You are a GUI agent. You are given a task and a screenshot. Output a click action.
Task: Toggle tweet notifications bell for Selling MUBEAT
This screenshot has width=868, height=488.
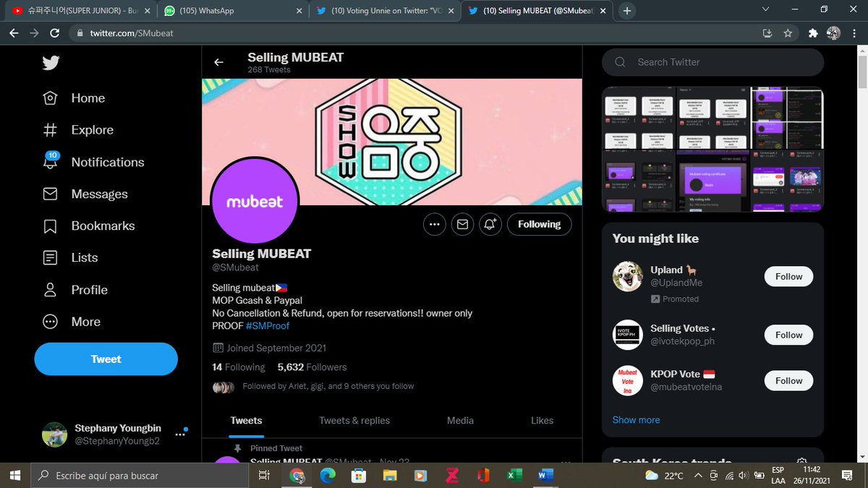pos(490,224)
